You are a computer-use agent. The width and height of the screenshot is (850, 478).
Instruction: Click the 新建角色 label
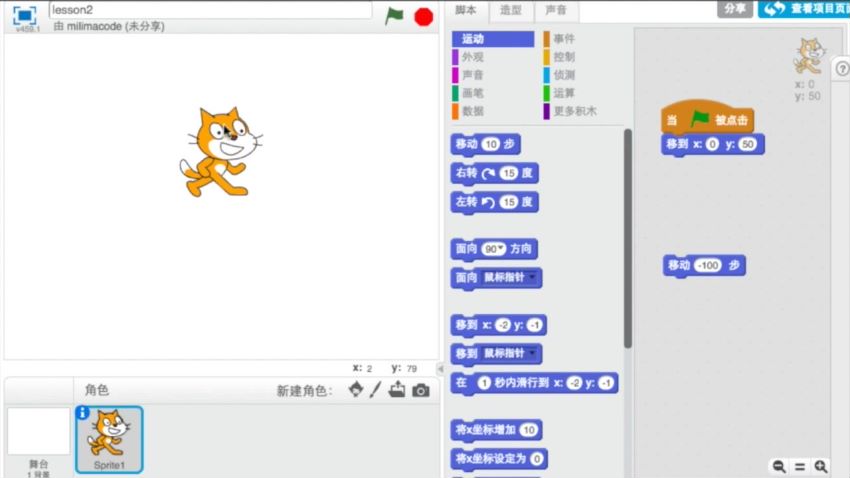(304, 391)
